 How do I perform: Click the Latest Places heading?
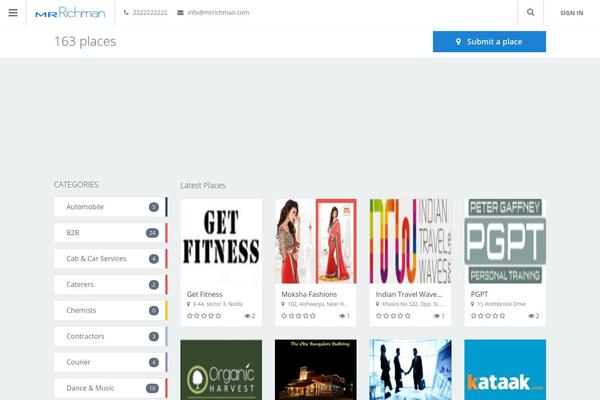coord(203,185)
